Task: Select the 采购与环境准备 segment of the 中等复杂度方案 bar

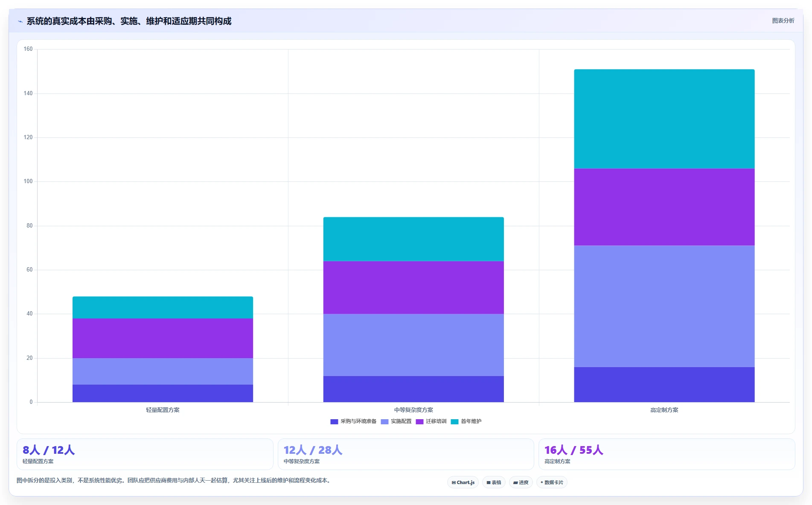Action: 413,389
